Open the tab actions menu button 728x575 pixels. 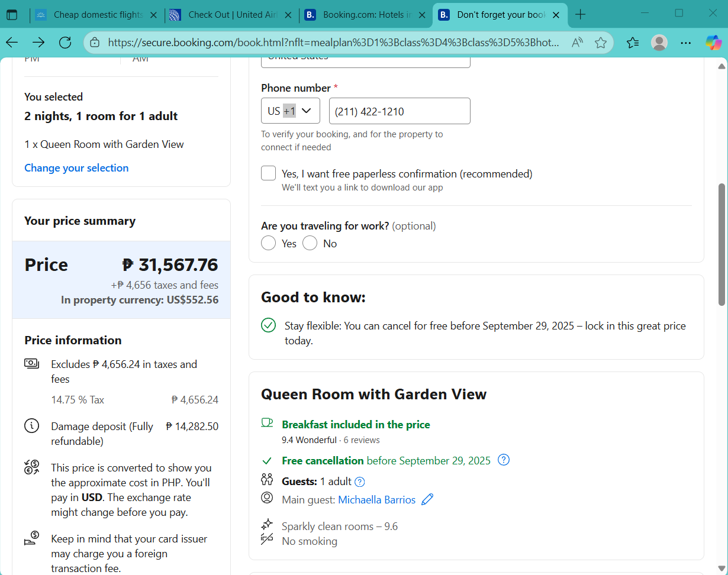12,15
